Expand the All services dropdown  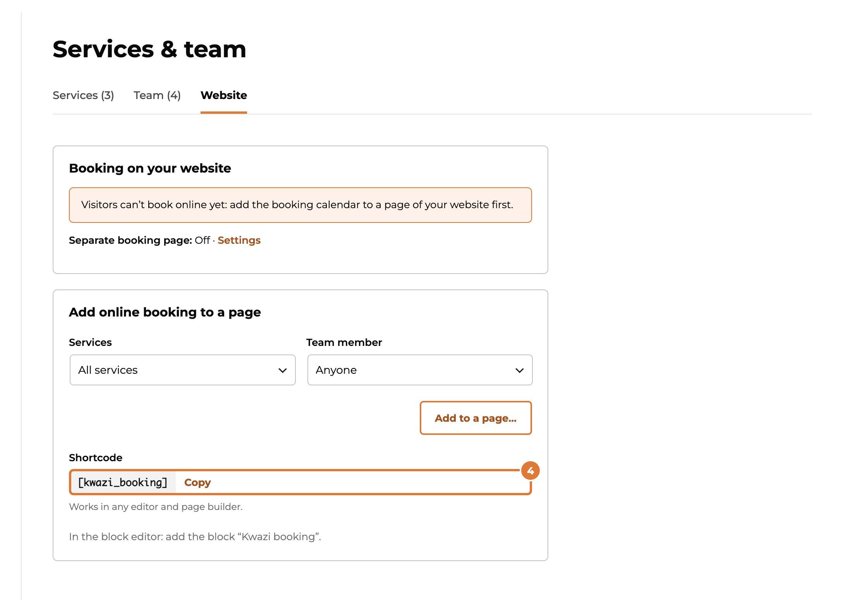pos(183,370)
